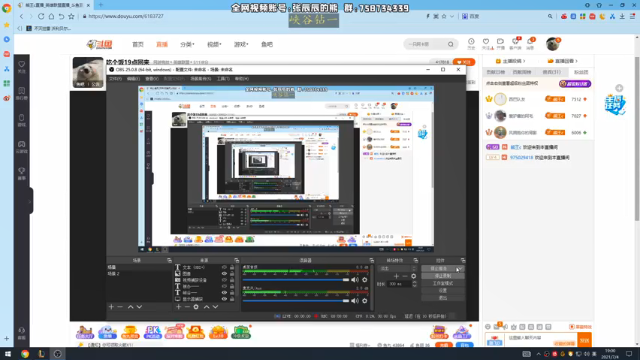This screenshot has height=360, width=640.
Task: Pop out the Scenes (场景) dock panel
Action: tap(169, 260)
